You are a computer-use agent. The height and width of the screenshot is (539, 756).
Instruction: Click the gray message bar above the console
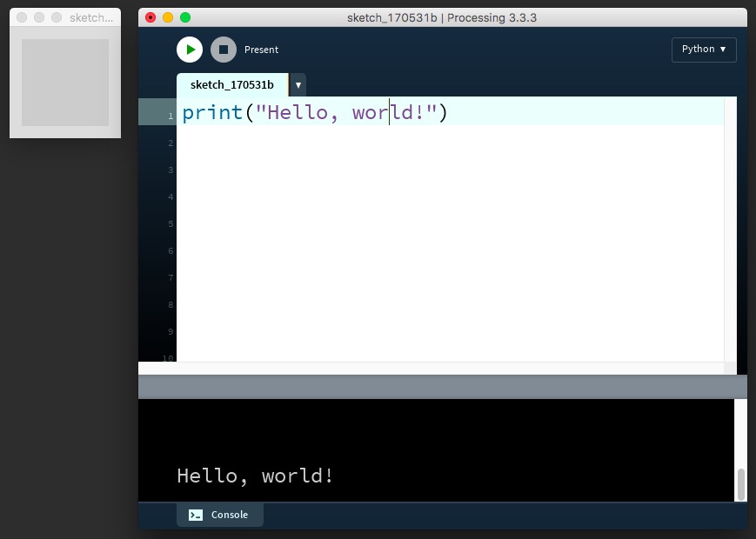coord(443,387)
